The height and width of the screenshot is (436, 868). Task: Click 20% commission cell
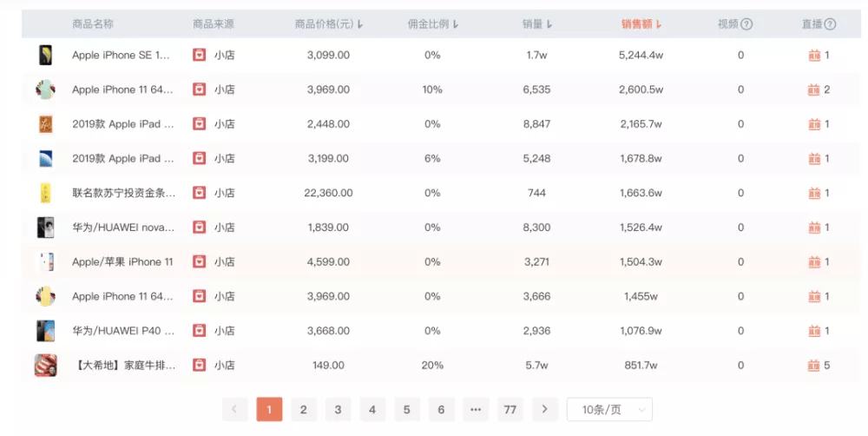coord(432,365)
